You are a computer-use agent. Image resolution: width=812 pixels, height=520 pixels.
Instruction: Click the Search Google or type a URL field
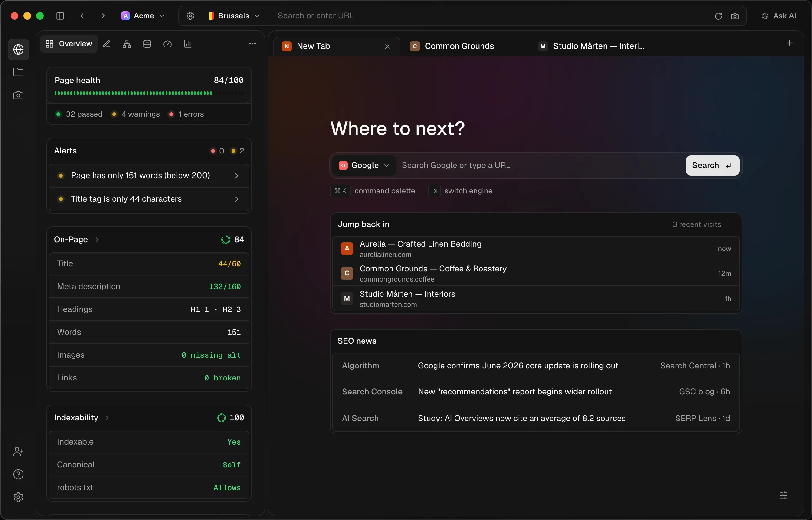tap(540, 166)
